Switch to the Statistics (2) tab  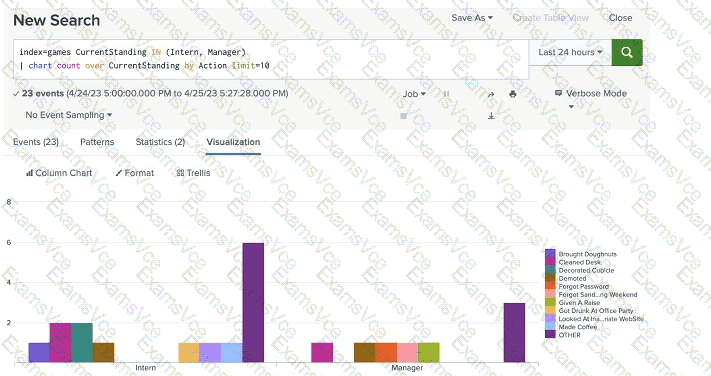(x=160, y=142)
